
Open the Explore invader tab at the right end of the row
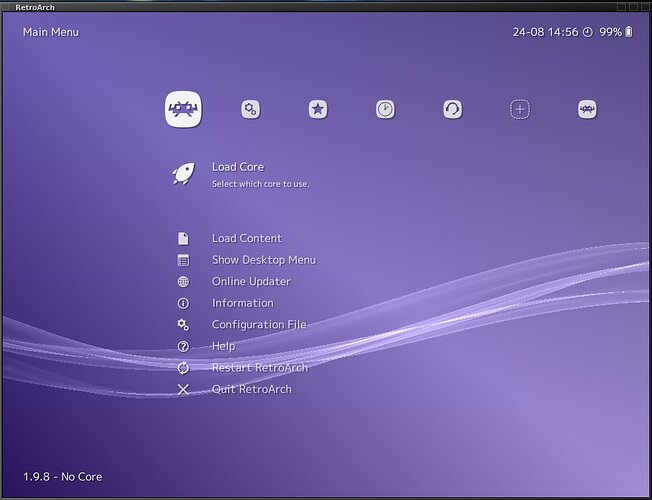pos(588,109)
